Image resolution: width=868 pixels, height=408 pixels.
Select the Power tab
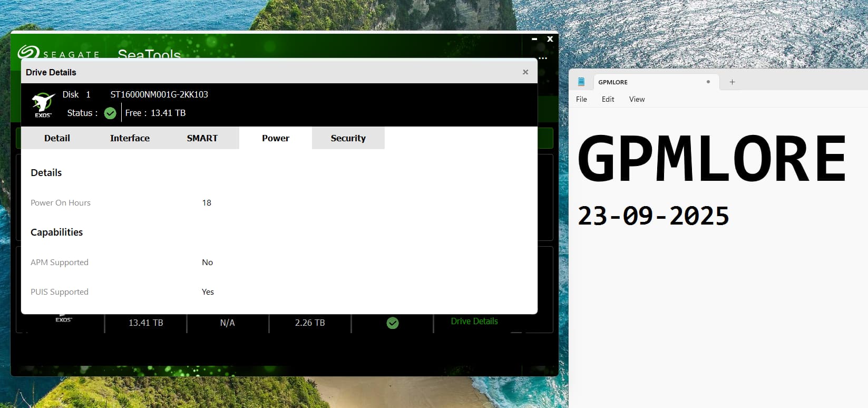[x=276, y=138]
